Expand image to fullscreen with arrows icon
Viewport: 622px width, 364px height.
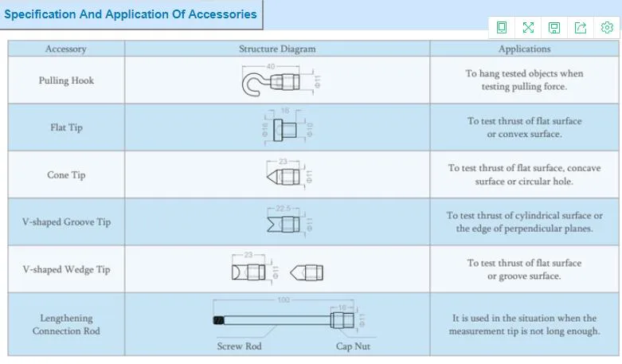coord(528,27)
